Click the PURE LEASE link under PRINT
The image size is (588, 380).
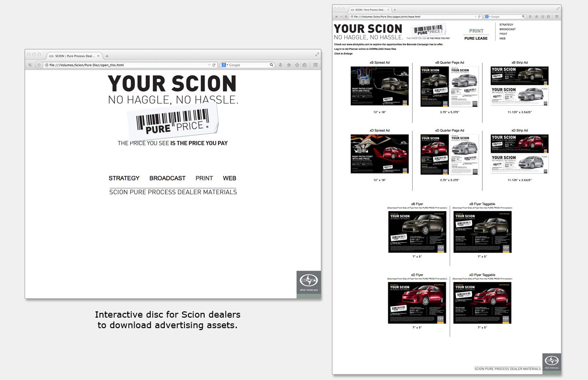click(476, 38)
